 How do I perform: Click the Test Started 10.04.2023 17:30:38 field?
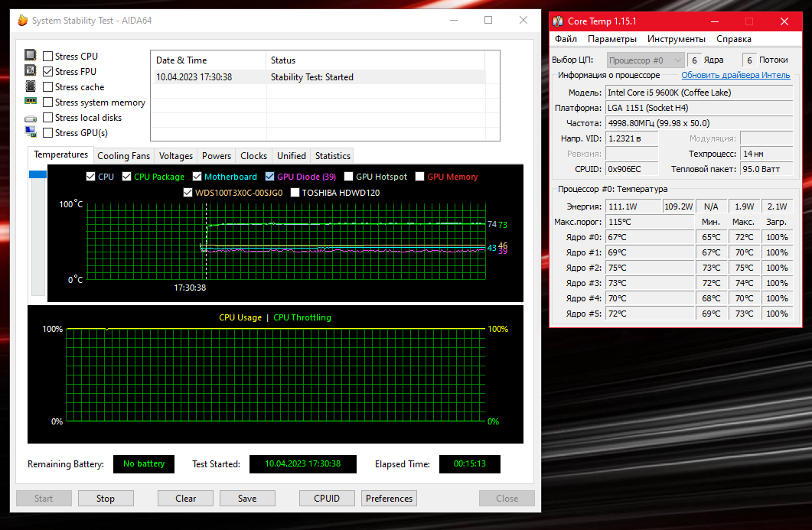(303, 464)
